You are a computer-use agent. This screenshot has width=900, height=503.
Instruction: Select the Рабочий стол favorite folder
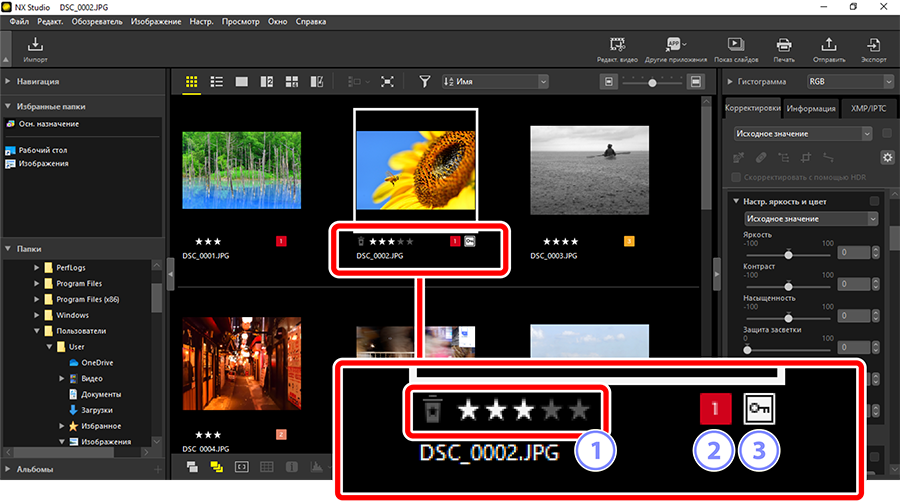[41, 149]
